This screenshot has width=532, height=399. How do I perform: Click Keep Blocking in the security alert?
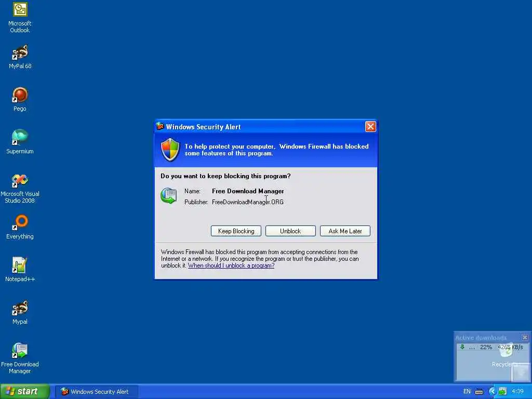pos(236,231)
